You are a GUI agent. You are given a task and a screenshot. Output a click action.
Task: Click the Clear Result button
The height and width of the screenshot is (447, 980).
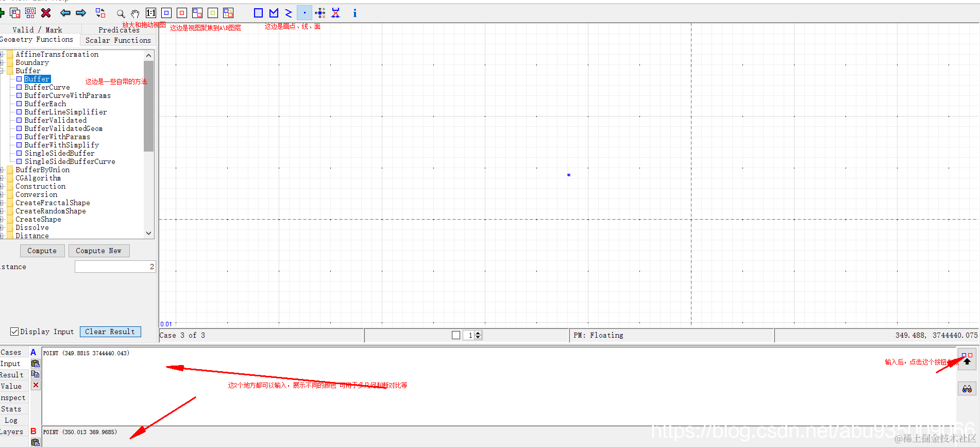(110, 332)
